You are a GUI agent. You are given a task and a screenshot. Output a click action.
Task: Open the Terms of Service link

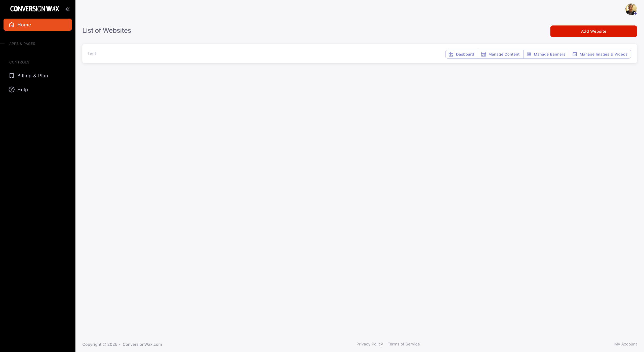pos(404,344)
